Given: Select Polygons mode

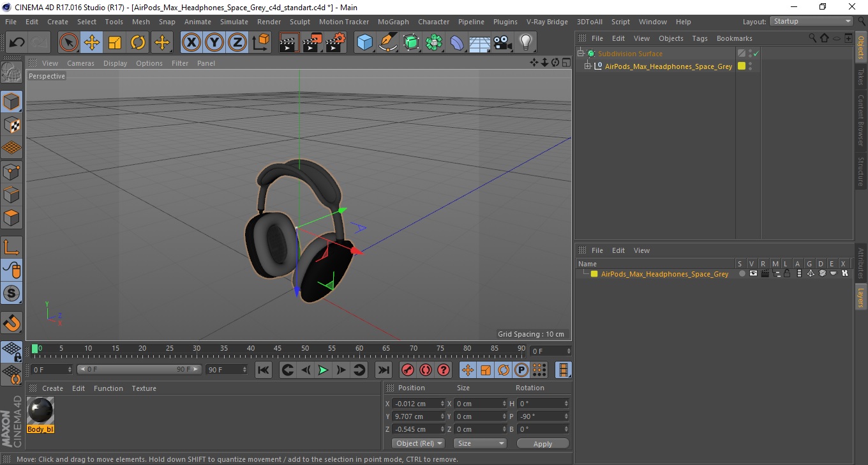Looking at the screenshot, I should click(x=11, y=217).
